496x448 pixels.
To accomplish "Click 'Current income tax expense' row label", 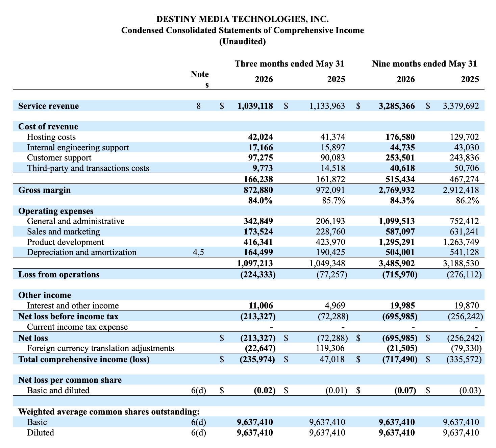I will coord(77,327).
